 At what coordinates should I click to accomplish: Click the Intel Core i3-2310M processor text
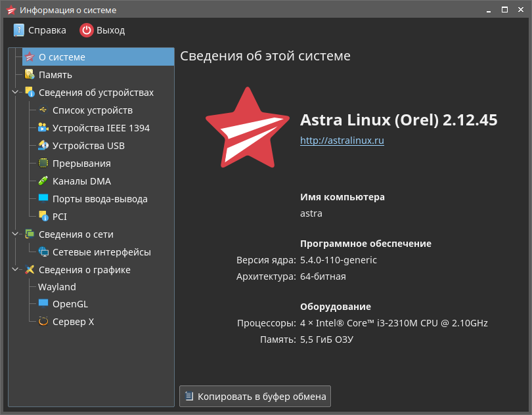coord(393,323)
